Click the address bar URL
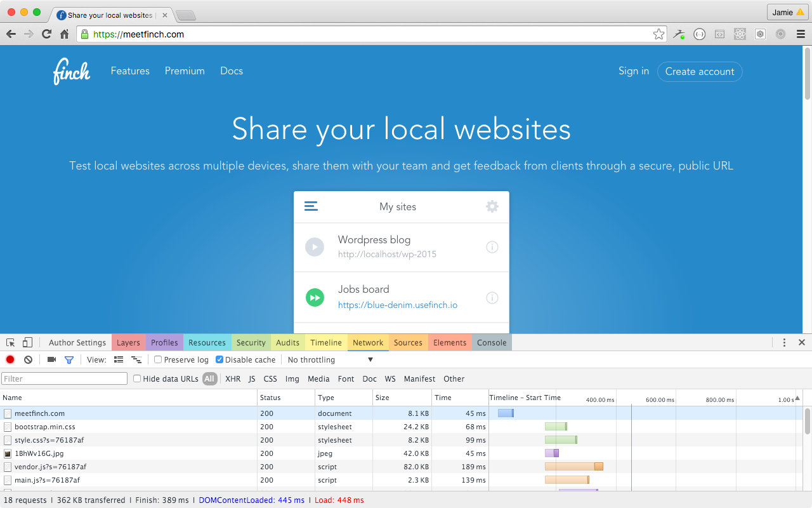 click(x=138, y=34)
